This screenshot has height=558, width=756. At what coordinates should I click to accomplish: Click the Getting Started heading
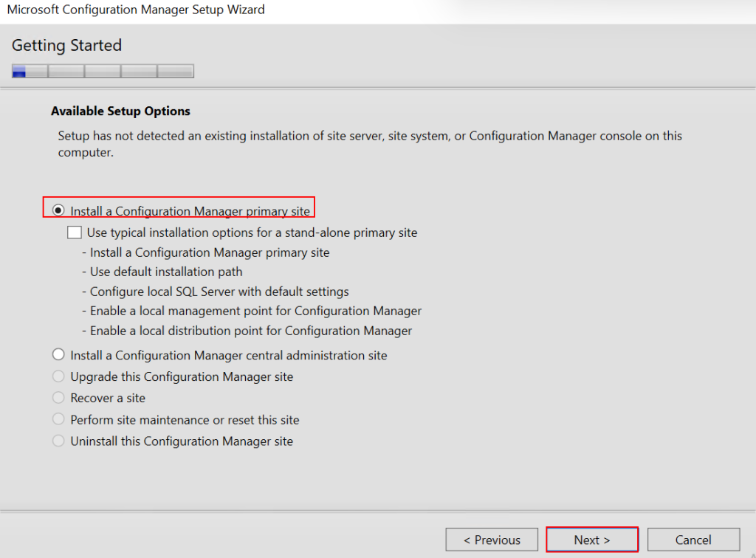(x=66, y=46)
